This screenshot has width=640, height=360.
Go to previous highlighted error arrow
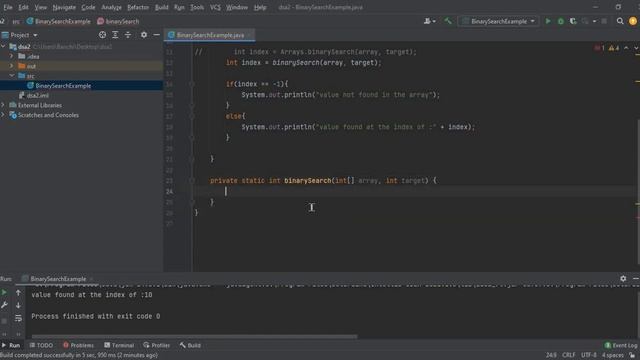click(x=627, y=48)
